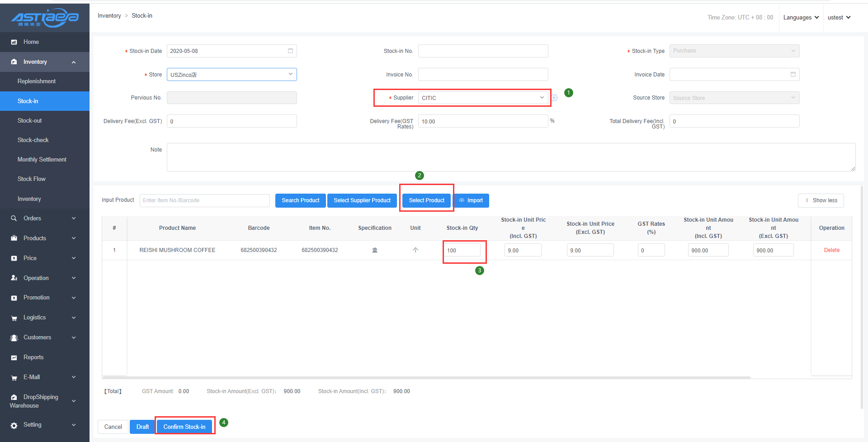The height and width of the screenshot is (442, 868).
Task: Open the Store dropdown
Action: click(x=231, y=75)
